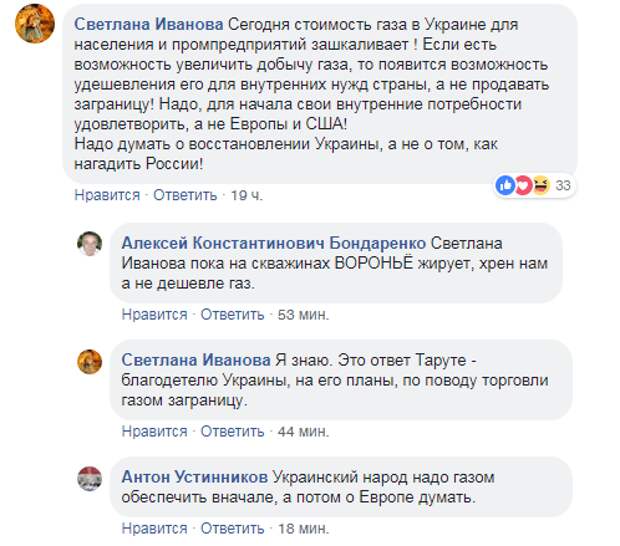This screenshot has height=546, width=620.
Task: Like Антон Устинников's comment from 18 мин. ago
Action: 155,529
